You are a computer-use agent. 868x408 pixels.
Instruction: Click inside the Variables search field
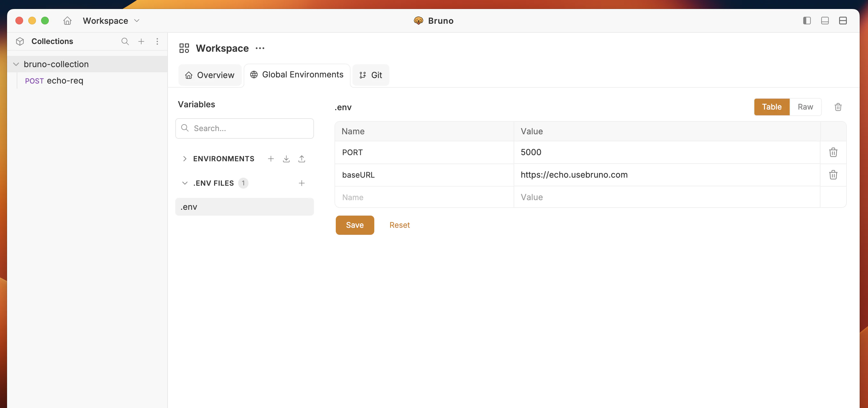[x=244, y=128]
